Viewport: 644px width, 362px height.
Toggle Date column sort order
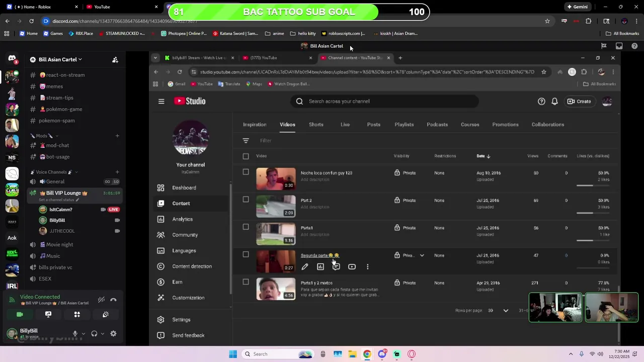coord(484,156)
